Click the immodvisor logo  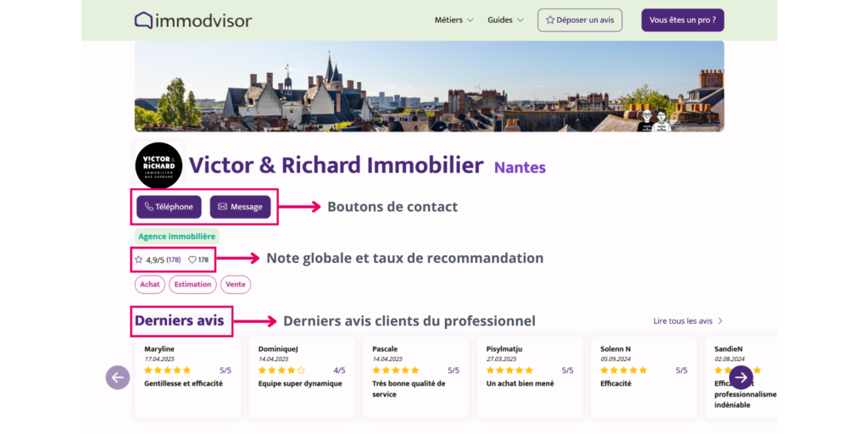192,20
